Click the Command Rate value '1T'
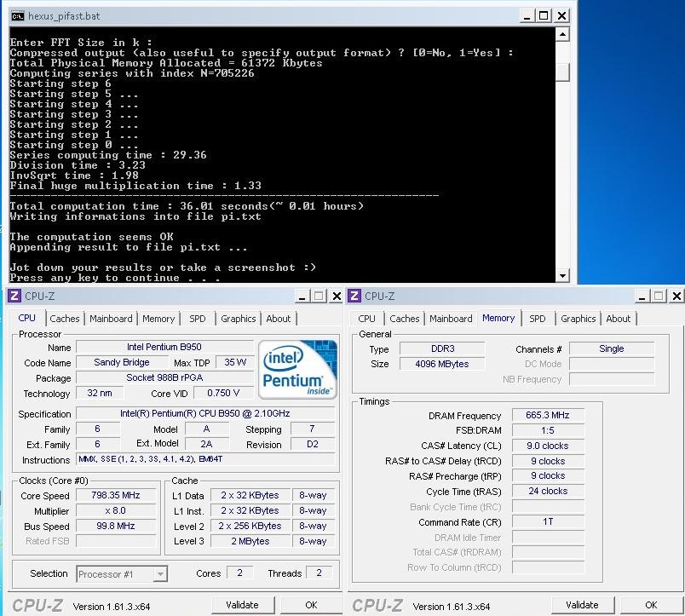The image size is (685, 616). pos(548,521)
